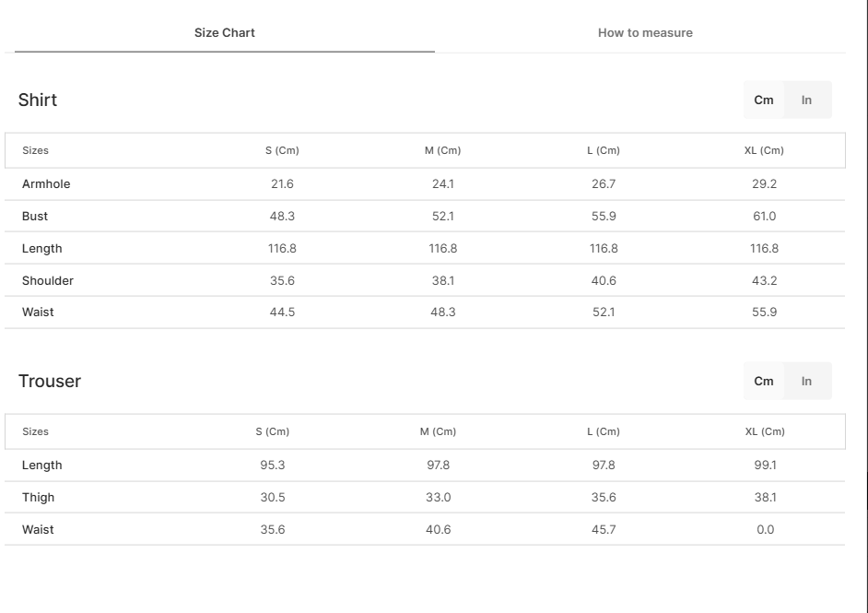Click the Shirt section heading

pos(38,100)
